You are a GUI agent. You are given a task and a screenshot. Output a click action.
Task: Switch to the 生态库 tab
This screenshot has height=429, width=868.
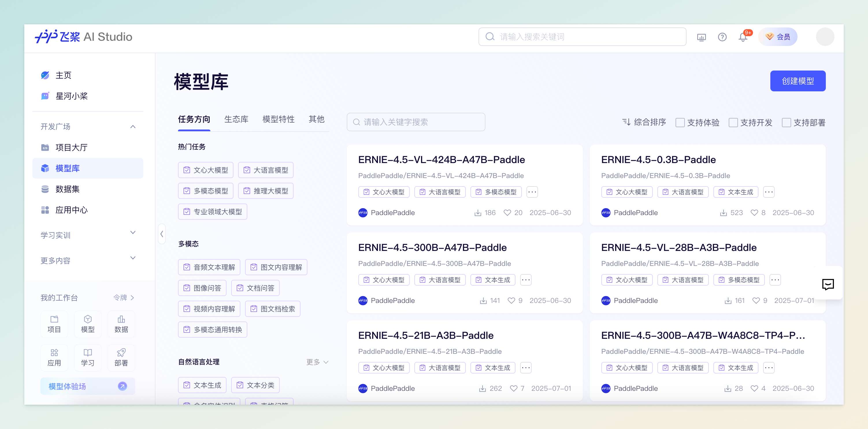click(x=236, y=119)
